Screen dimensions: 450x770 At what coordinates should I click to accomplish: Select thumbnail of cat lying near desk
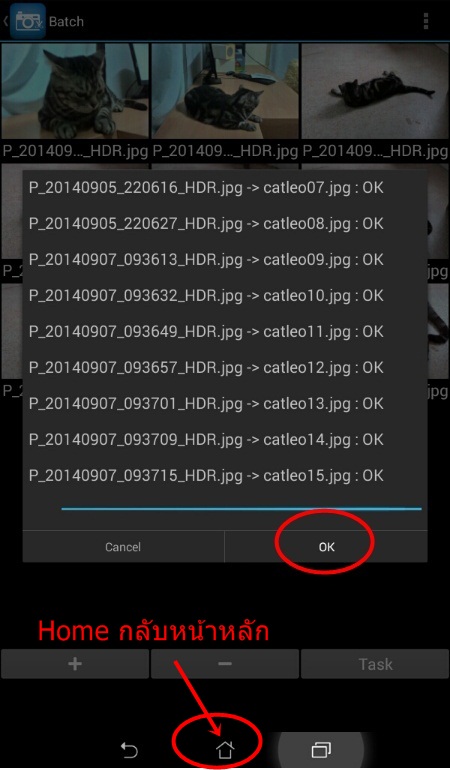tap(225, 91)
